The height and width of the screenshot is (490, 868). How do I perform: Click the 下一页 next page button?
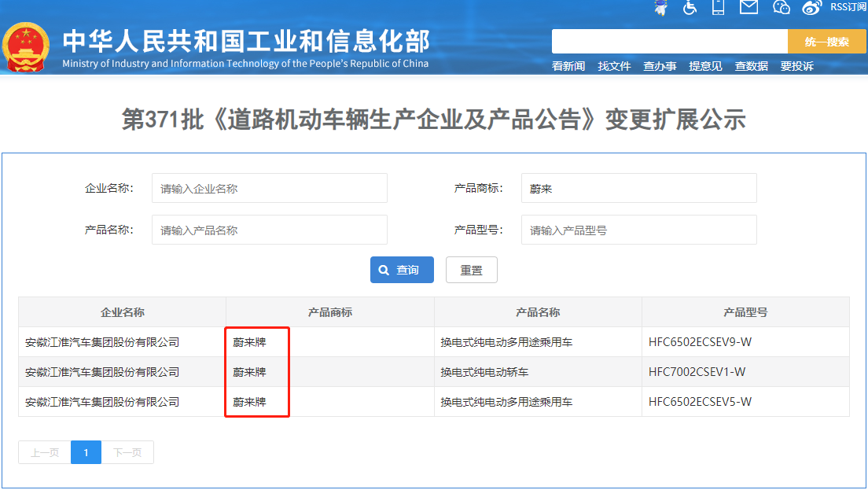click(127, 452)
